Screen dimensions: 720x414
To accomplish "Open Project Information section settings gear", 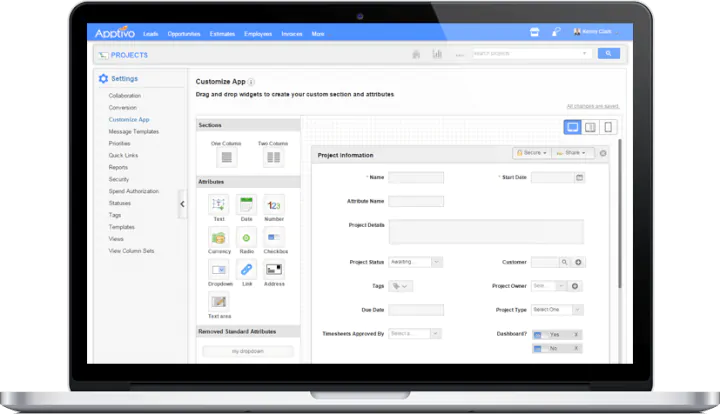I will 603,153.
